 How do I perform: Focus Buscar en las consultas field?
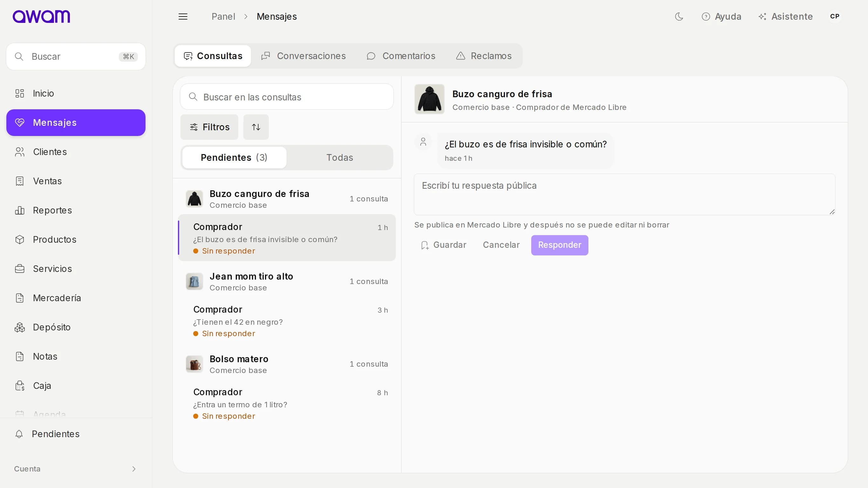pos(287,97)
